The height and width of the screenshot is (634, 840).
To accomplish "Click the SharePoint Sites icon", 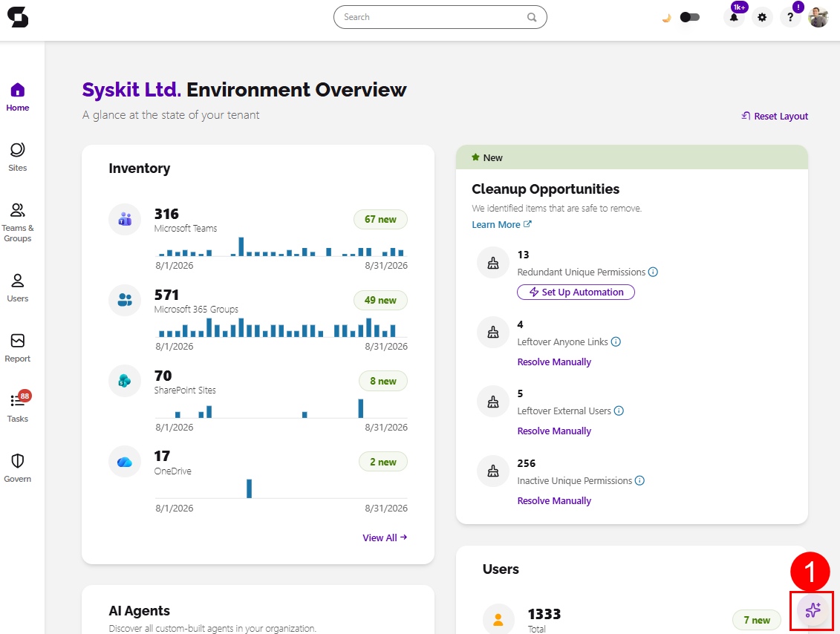I will [125, 381].
